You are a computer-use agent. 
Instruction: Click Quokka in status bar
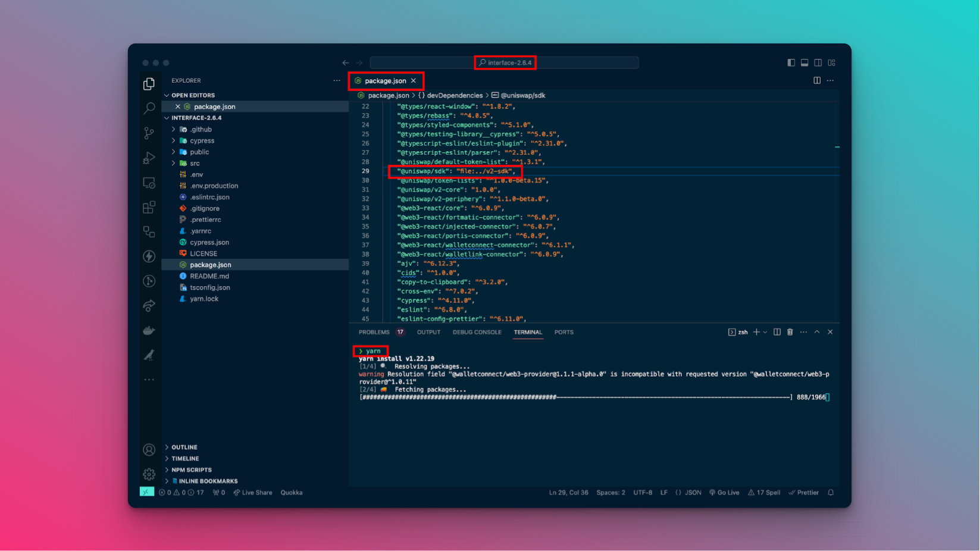point(292,493)
